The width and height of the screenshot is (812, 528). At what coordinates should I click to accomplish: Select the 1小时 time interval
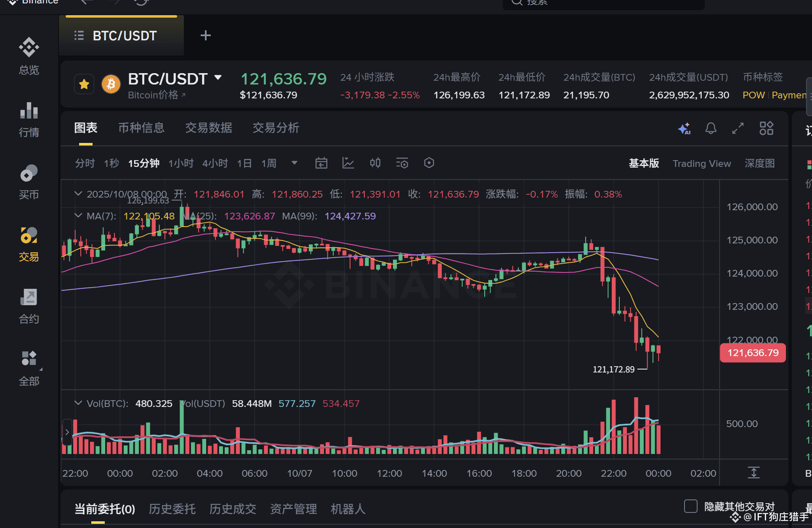[181, 164]
